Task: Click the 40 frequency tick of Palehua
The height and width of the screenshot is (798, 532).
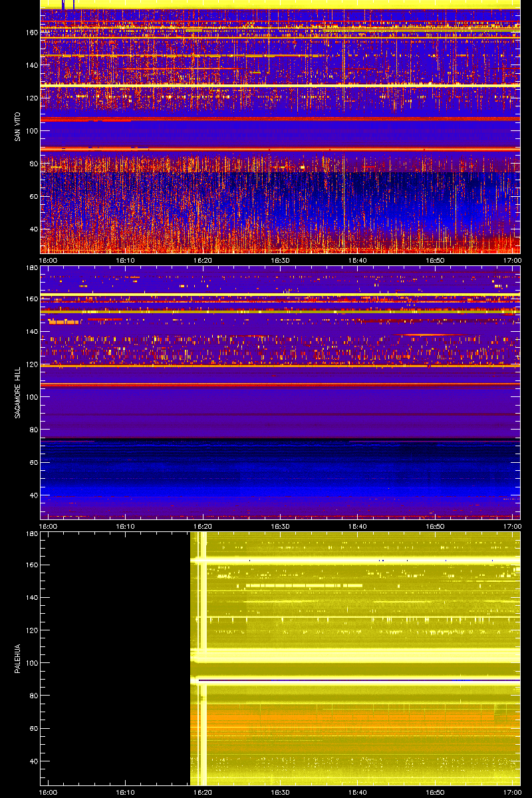Action: [x=33, y=761]
